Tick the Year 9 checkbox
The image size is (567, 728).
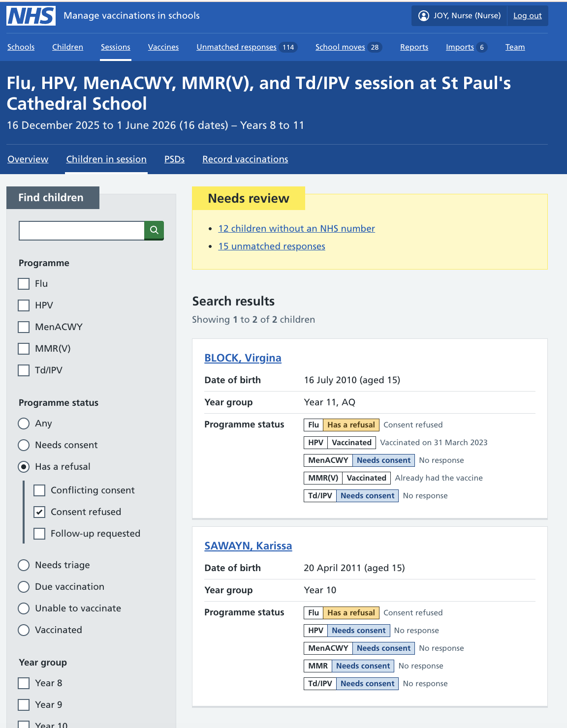24,705
